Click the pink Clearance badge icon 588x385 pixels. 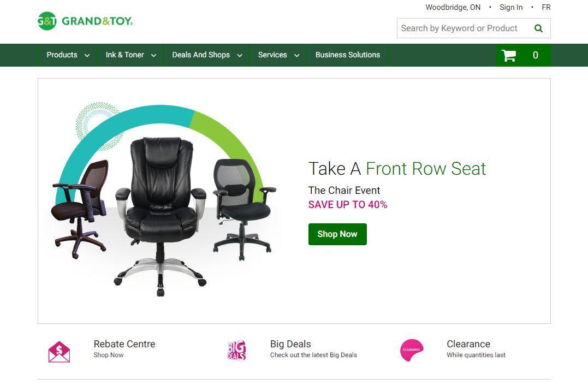click(412, 350)
